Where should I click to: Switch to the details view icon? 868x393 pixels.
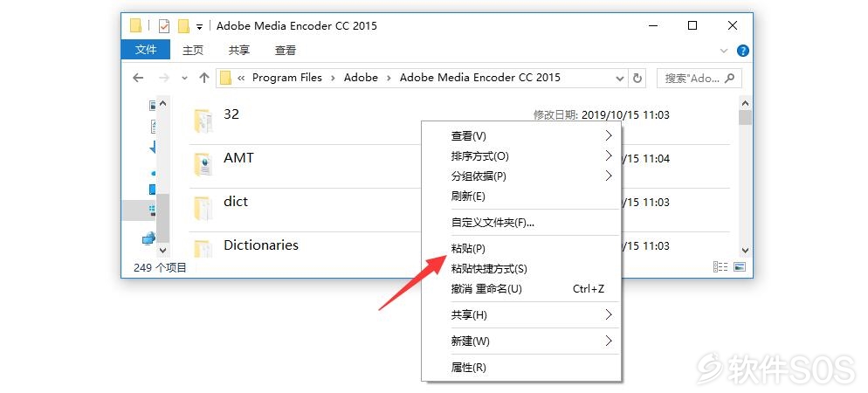pos(720,267)
